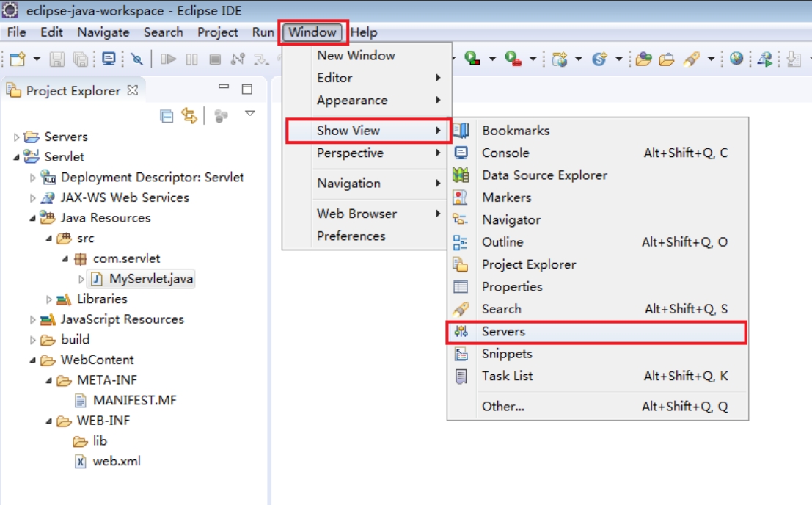Image resolution: width=812 pixels, height=505 pixels.
Task: Expand the Servers project node
Action: point(17,137)
